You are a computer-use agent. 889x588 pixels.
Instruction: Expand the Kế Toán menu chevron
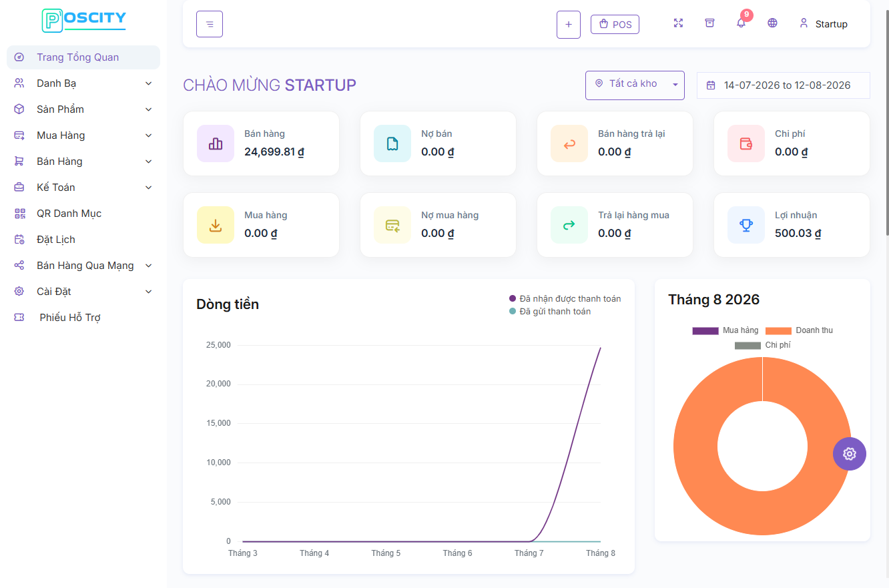[x=148, y=188]
